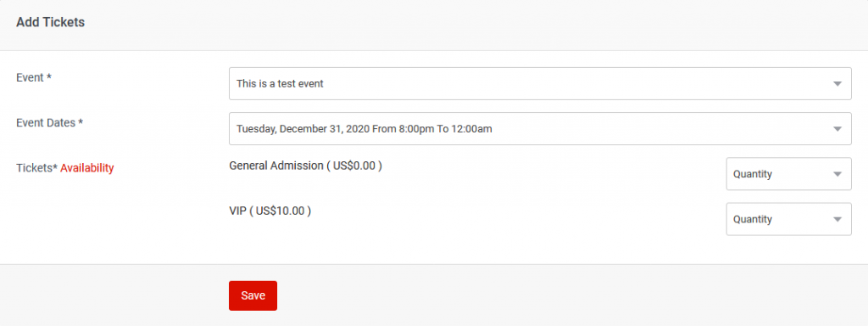Click the VIP Quantity arrow icon
The image size is (868, 326).
(x=837, y=220)
